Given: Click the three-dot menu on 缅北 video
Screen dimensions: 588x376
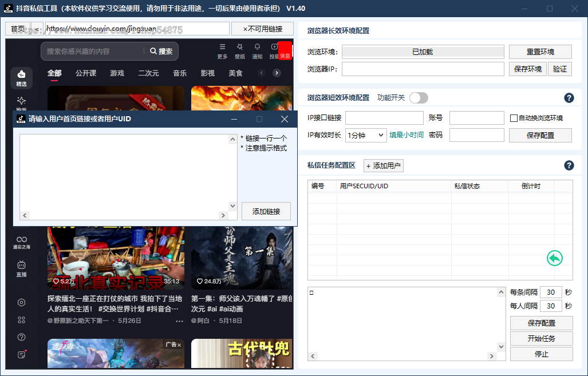Looking at the screenshot, I should point(180,321).
